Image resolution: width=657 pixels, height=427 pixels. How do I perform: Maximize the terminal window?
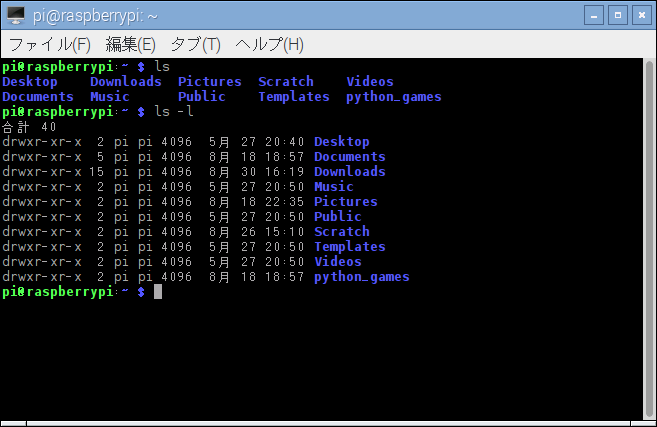pos(618,16)
